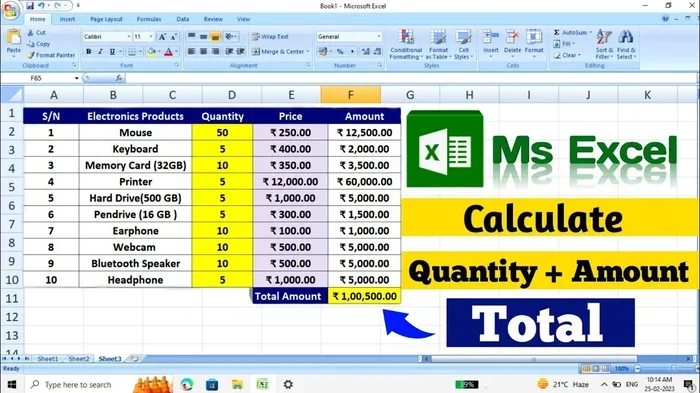Undo the last action
Viewport: 700px width, 393px height.
[41, 6]
